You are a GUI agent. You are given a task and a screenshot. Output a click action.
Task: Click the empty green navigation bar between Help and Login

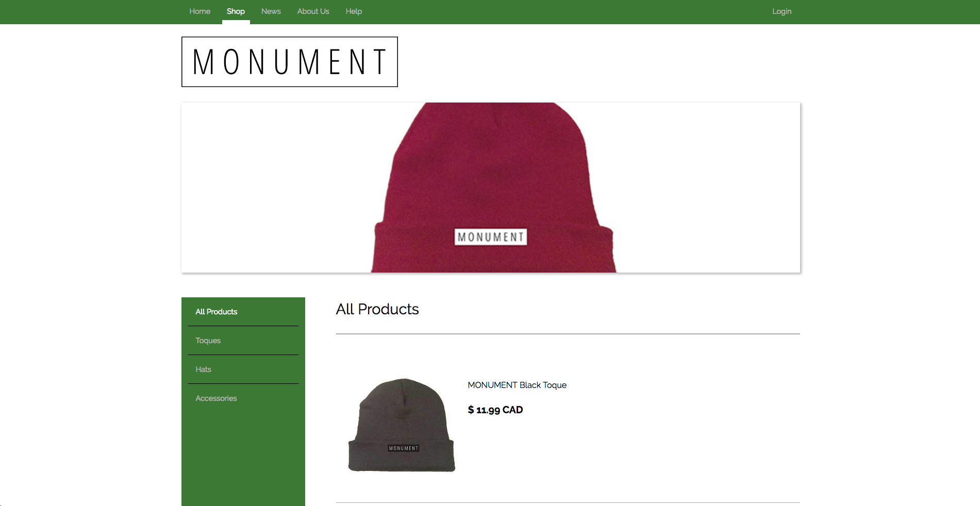pos(567,11)
